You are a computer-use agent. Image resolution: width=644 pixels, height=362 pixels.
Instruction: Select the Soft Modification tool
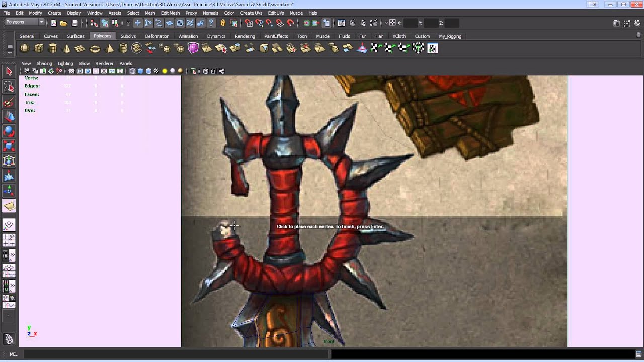[9, 176]
